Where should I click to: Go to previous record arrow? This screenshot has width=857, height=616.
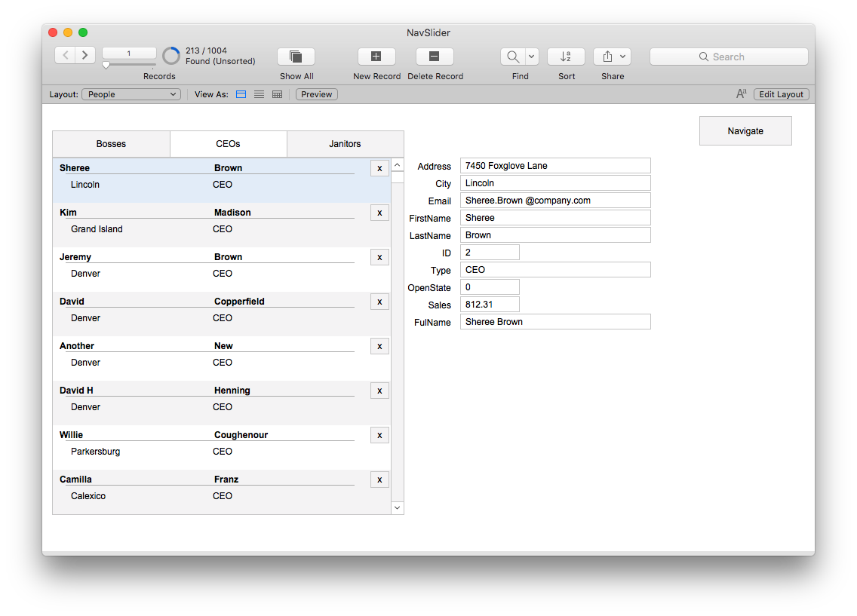66,55
